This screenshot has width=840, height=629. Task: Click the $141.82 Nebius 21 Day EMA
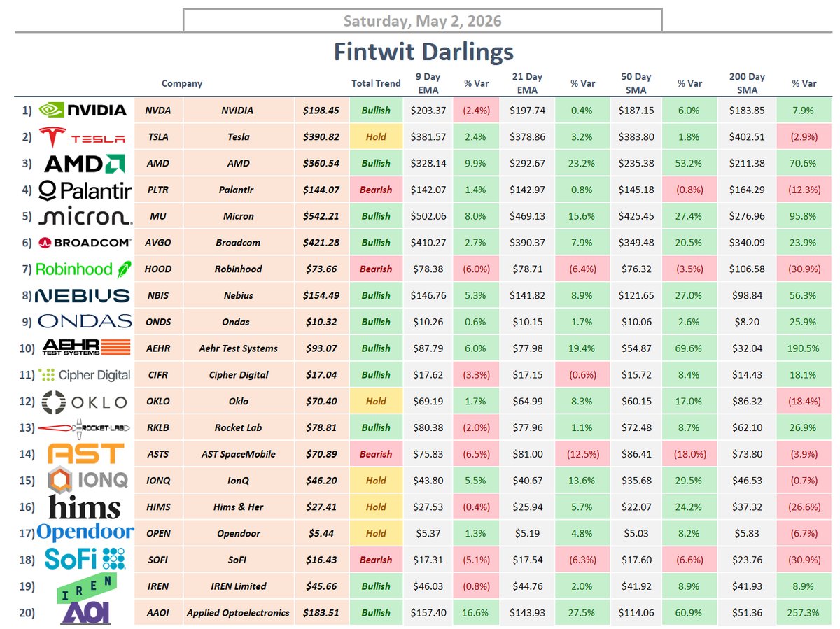point(527,295)
